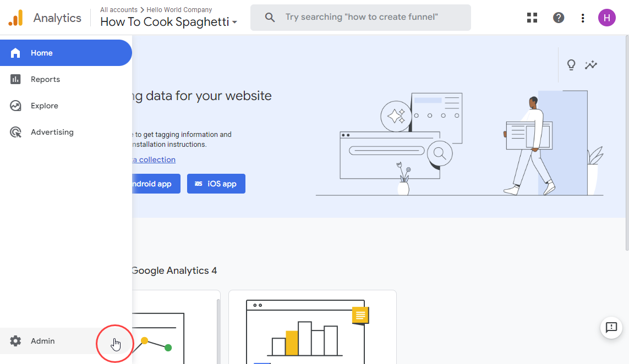
Task: Open the Insights sparkline icon
Action: click(591, 65)
